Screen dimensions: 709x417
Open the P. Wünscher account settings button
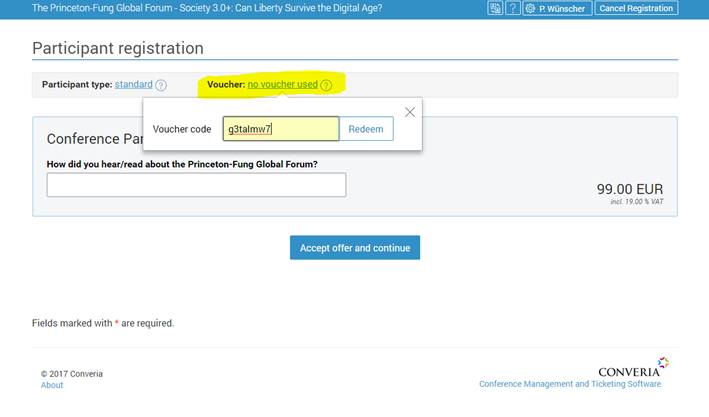[x=557, y=8]
